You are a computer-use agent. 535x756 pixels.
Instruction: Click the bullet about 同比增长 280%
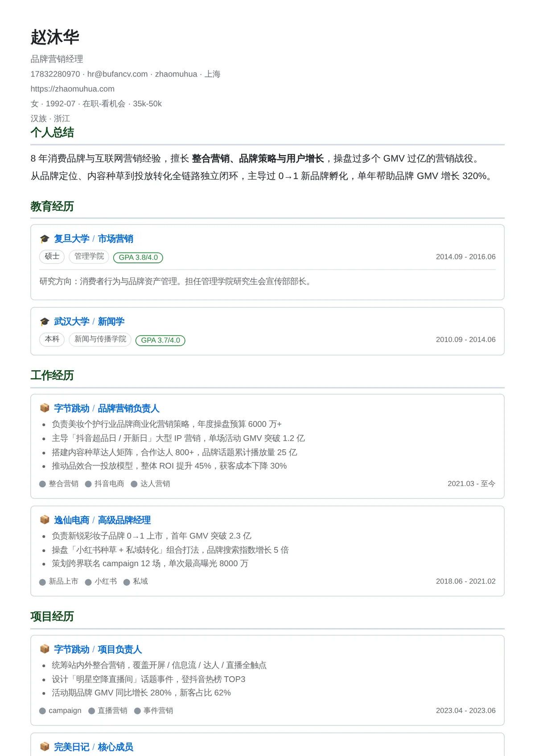tap(141, 693)
